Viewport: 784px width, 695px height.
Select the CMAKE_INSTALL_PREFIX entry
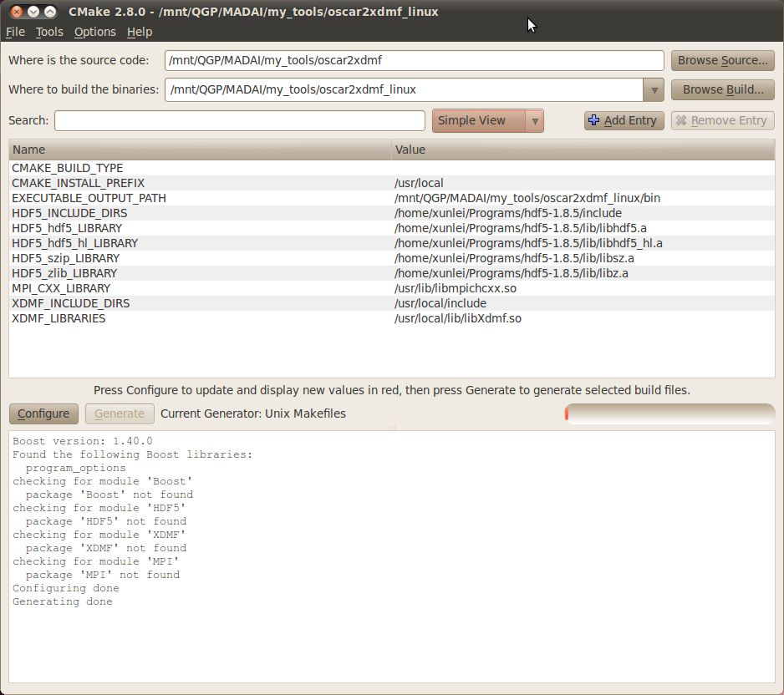coord(78,184)
